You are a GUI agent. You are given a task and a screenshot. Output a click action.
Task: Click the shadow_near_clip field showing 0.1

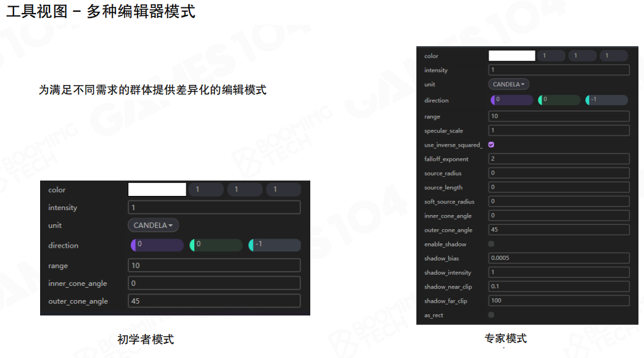559,287
